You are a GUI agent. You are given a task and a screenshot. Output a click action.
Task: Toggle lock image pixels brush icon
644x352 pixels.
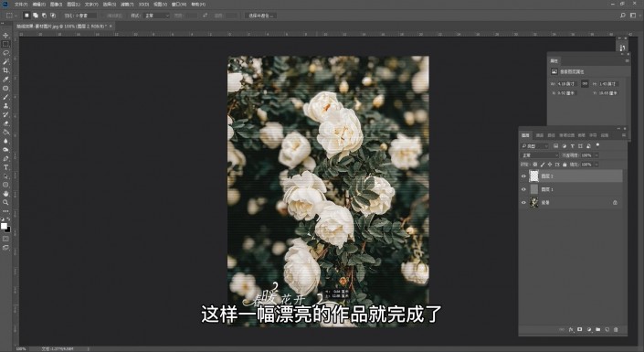[x=542, y=165]
